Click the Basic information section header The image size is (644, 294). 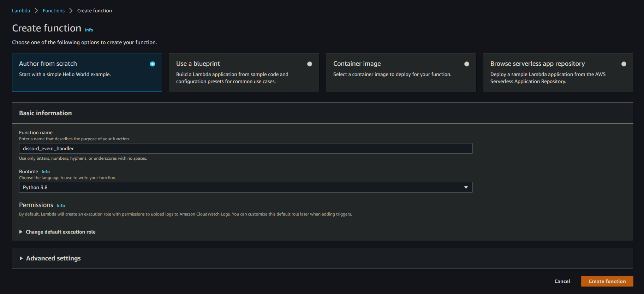tap(46, 113)
